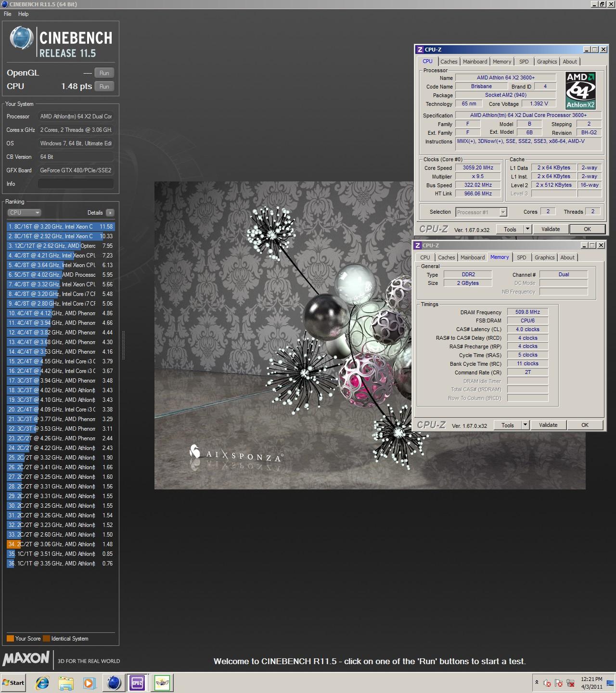Open the Help menu in Cinebench
The width and height of the screenshot is (616, 693).
(24, 14)
